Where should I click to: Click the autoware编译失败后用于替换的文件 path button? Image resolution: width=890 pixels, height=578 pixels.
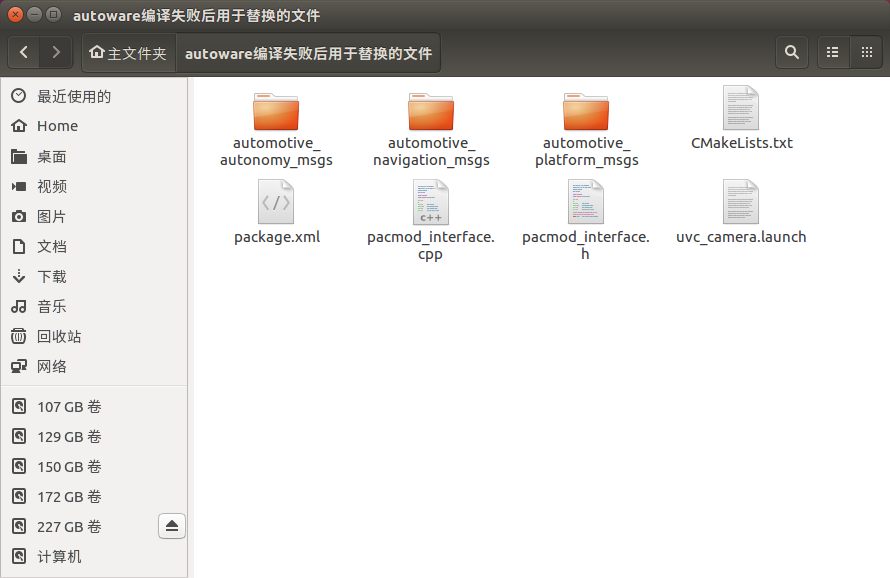pyautogui.click(x=308, y=53)
